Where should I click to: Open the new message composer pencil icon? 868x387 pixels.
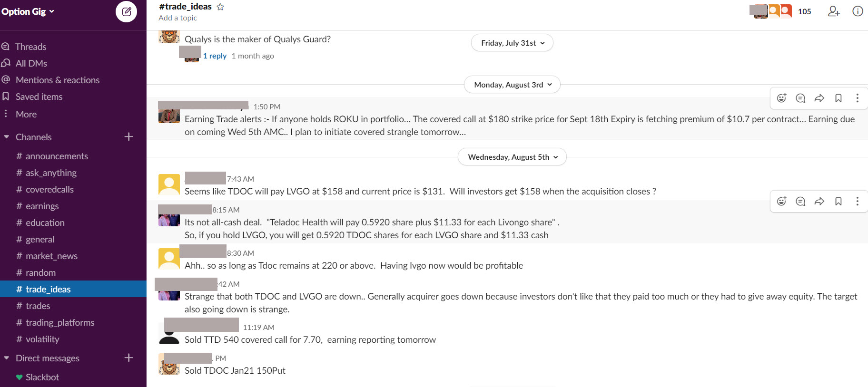tap(126, 11)
